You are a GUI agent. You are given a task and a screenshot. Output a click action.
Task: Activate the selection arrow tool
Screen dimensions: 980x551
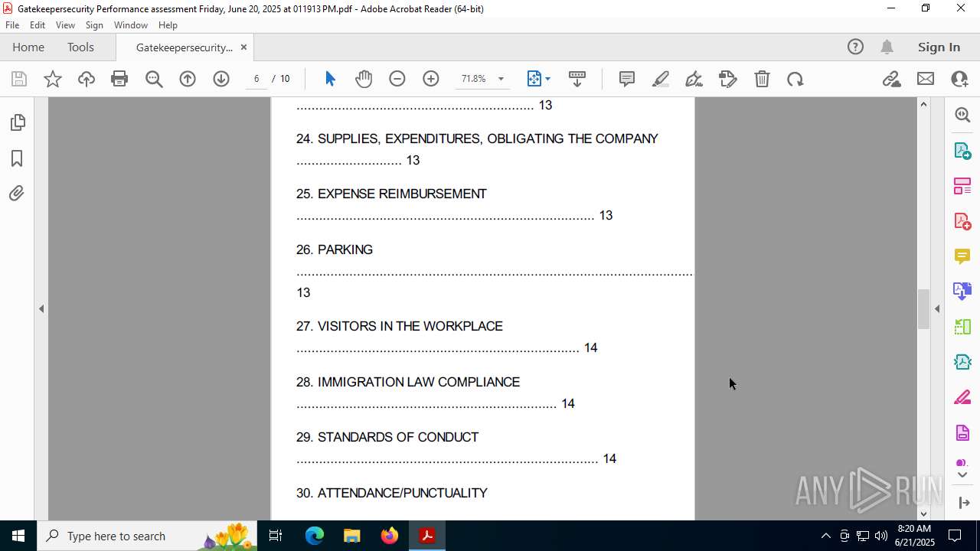tap(330, 79)
